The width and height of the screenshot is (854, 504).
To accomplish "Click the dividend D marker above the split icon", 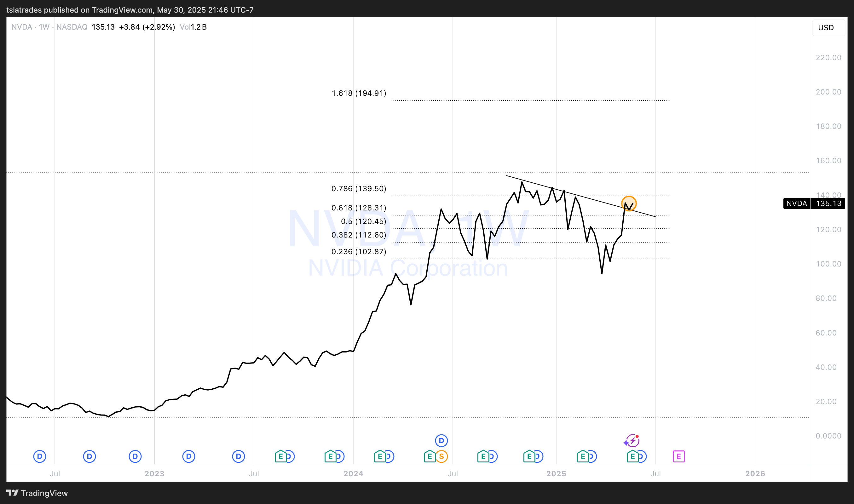I will 441,441.
